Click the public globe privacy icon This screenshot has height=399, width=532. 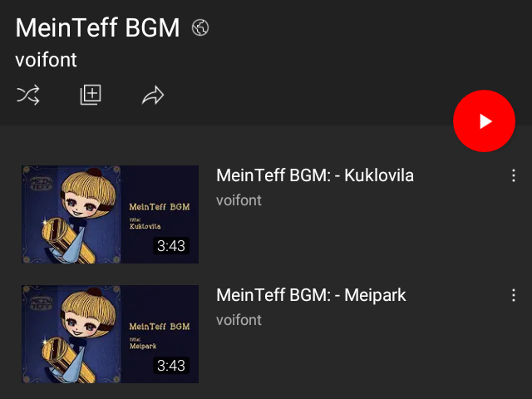click(200, 27)
